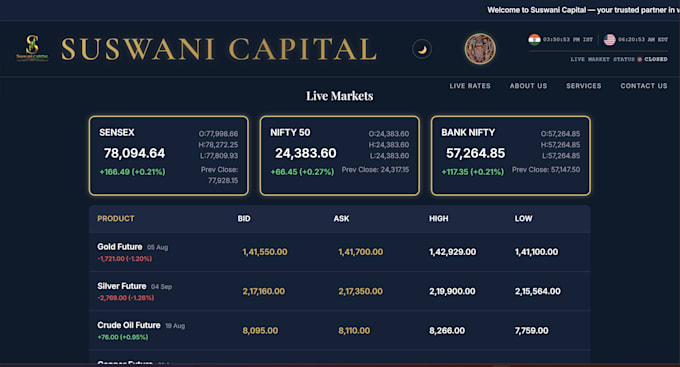Viewport: 680px width, 367px height.
Task: Click the ASK column header
Action: coord(341,219)
